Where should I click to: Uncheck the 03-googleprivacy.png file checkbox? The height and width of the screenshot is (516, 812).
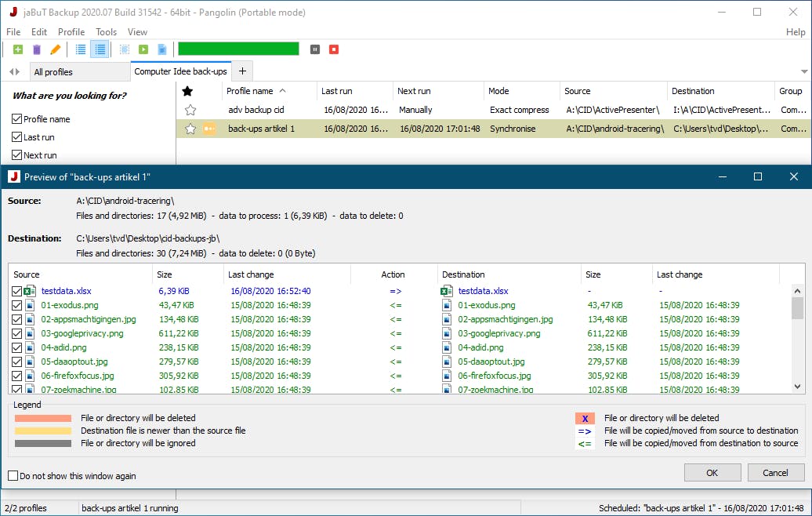[x=16, y=333]
